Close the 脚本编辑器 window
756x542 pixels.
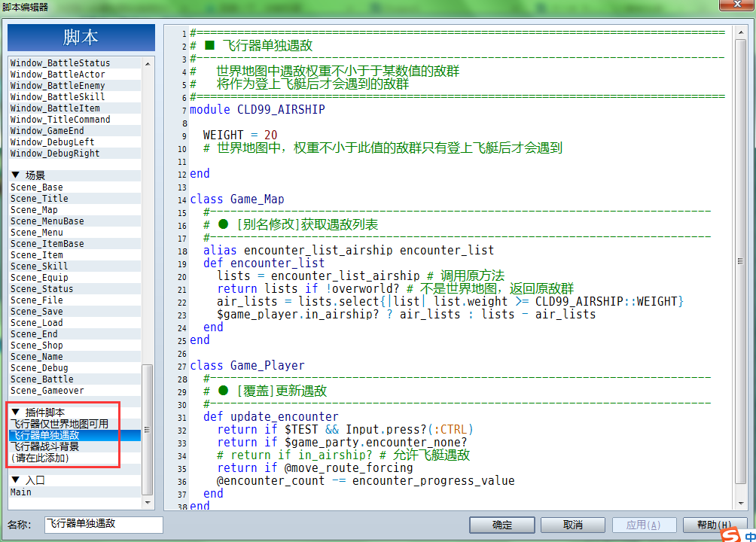(x=736, y=5)
